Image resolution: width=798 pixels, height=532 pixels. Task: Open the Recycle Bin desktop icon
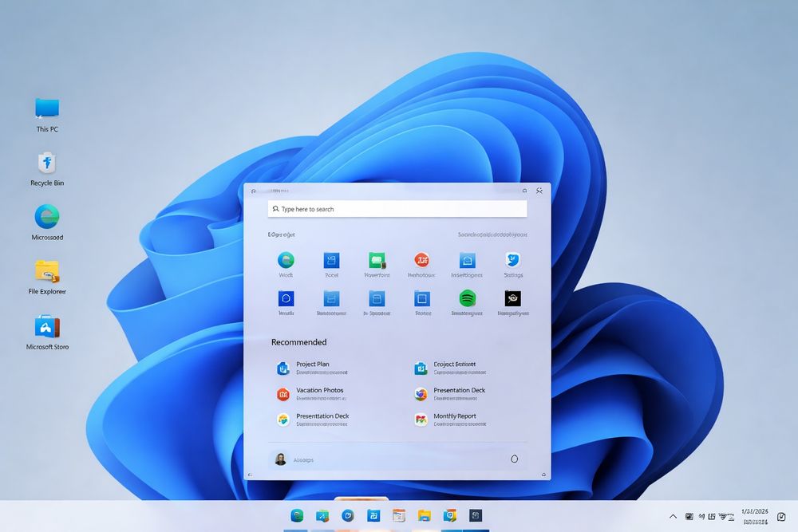tap(47, 169)
